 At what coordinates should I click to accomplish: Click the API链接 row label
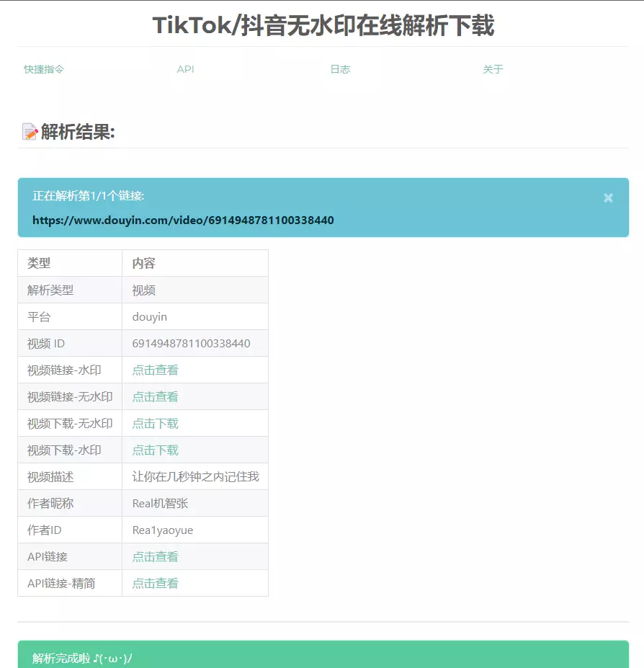point(48,556)
